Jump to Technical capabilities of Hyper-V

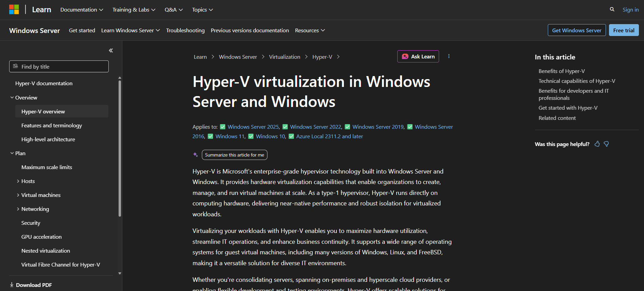click(577, 81)
